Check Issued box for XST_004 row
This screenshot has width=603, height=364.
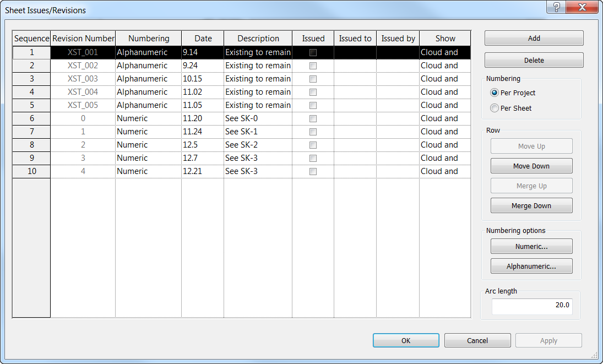point(313,93)
